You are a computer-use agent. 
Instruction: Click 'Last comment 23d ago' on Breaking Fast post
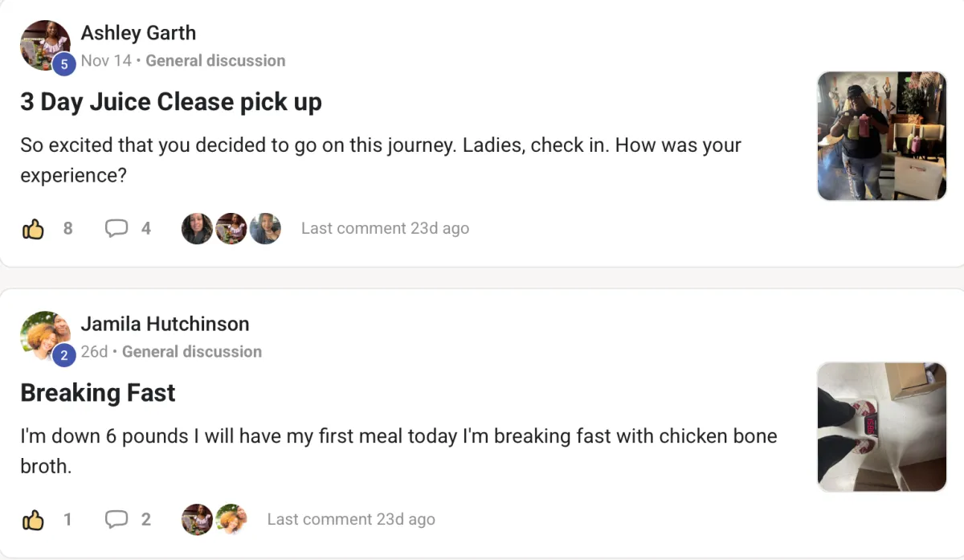[351, 520]
